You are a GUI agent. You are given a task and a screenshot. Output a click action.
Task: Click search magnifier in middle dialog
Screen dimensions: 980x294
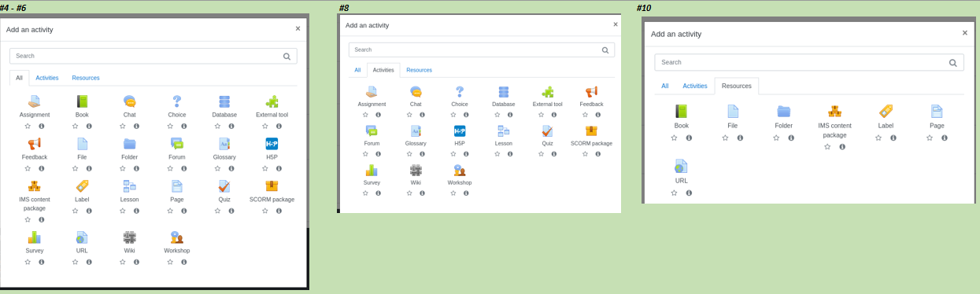[x=605, y=50]
